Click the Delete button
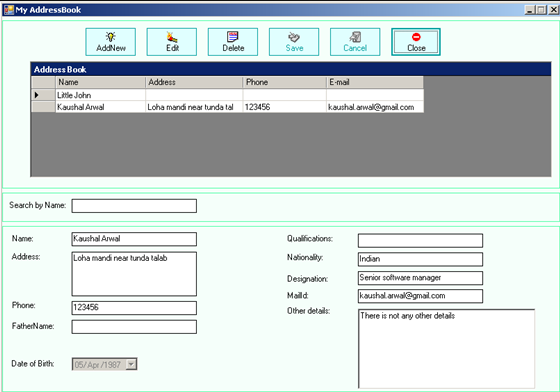 [233, 42]
